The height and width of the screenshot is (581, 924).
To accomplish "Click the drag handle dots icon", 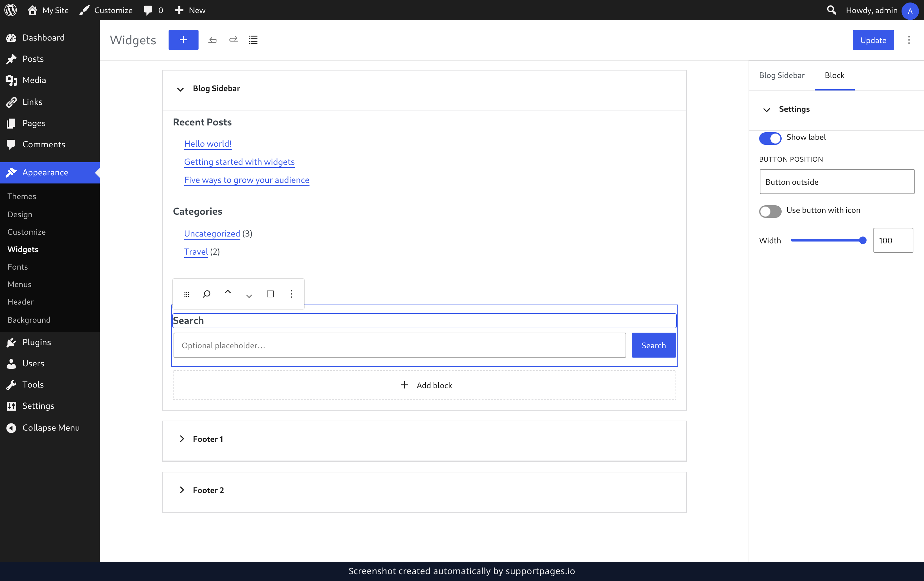I will (x=187, y=294).
